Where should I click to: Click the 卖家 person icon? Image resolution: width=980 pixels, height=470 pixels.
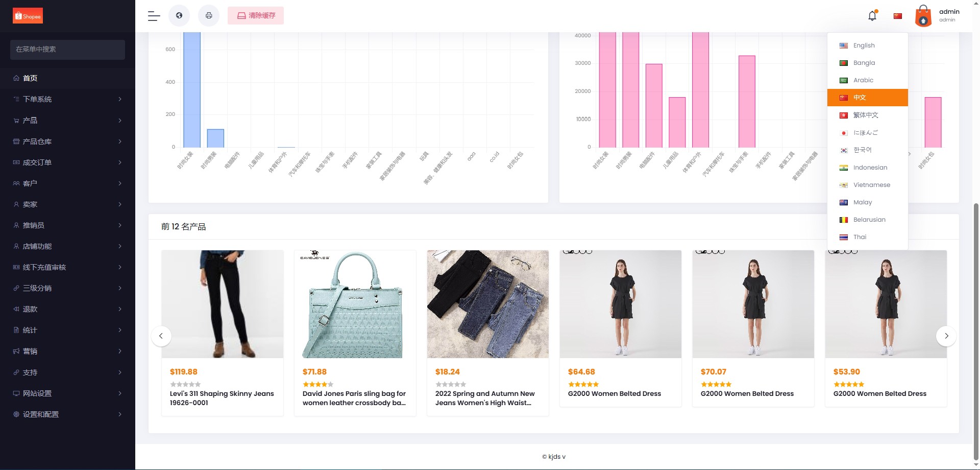point(16,204)
